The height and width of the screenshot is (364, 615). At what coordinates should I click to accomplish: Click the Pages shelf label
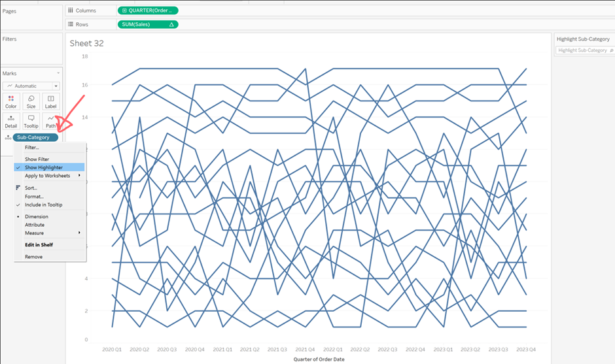point(9,11)
